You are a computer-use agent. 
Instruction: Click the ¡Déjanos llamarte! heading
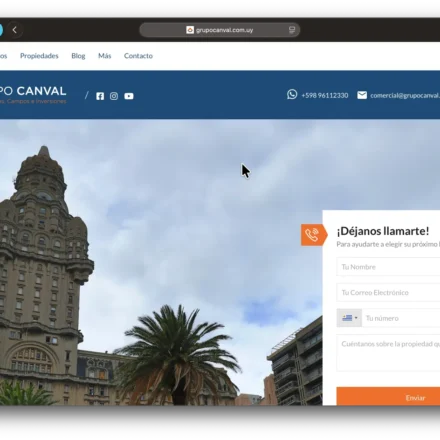click(383, 231)
